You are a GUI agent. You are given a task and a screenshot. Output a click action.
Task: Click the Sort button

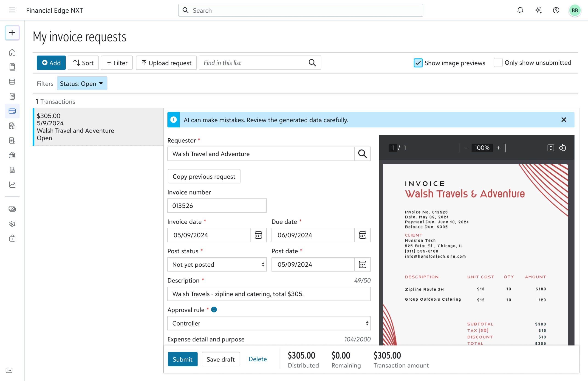tap(83, 63)
